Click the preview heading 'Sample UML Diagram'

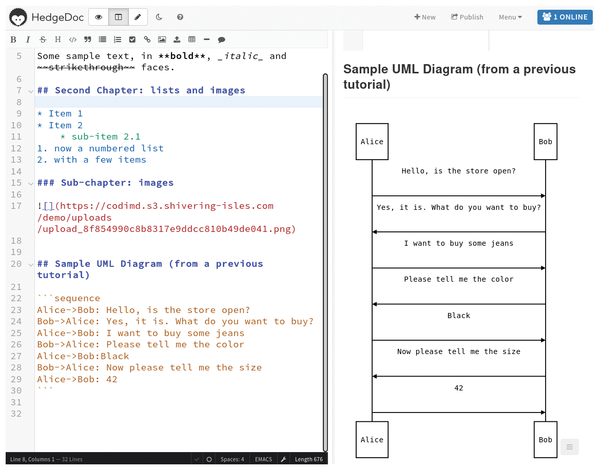coord(459,77)
